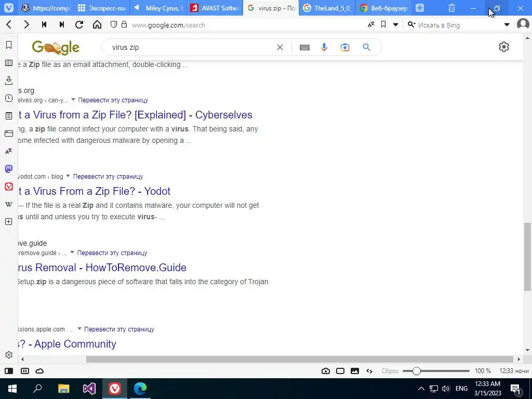Open Vivaldi settings gear
The width and height of the screenshot is (532, 399).
9,354
